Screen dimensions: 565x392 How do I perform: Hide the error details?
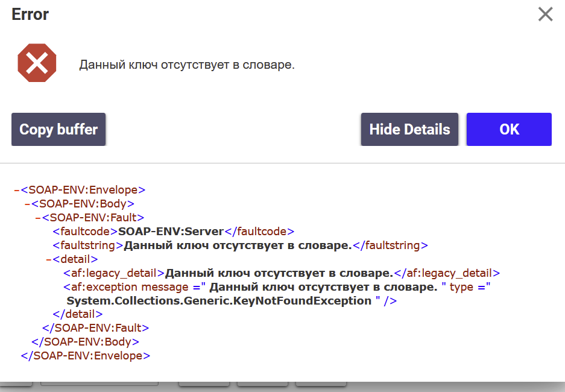click(x=409, y=129)
